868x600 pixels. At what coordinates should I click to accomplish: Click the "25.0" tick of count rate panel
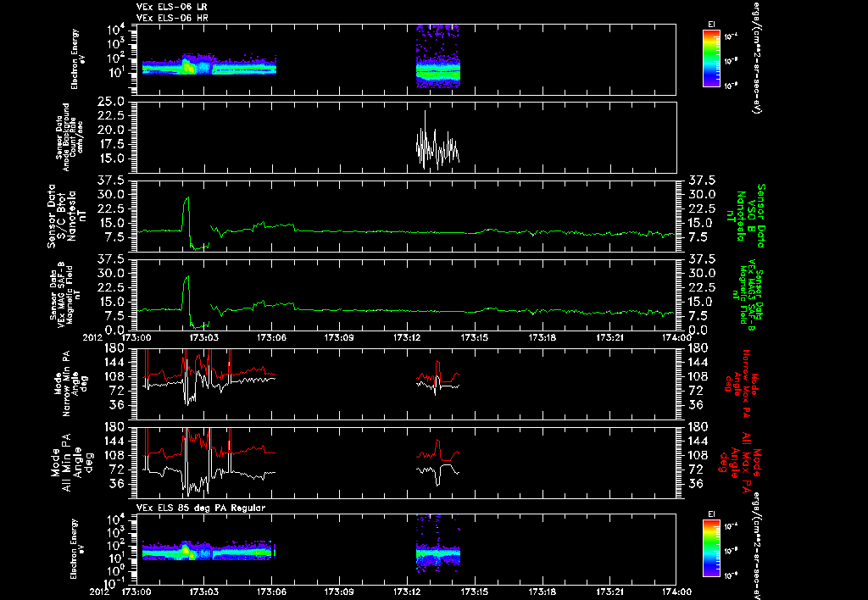113,102
